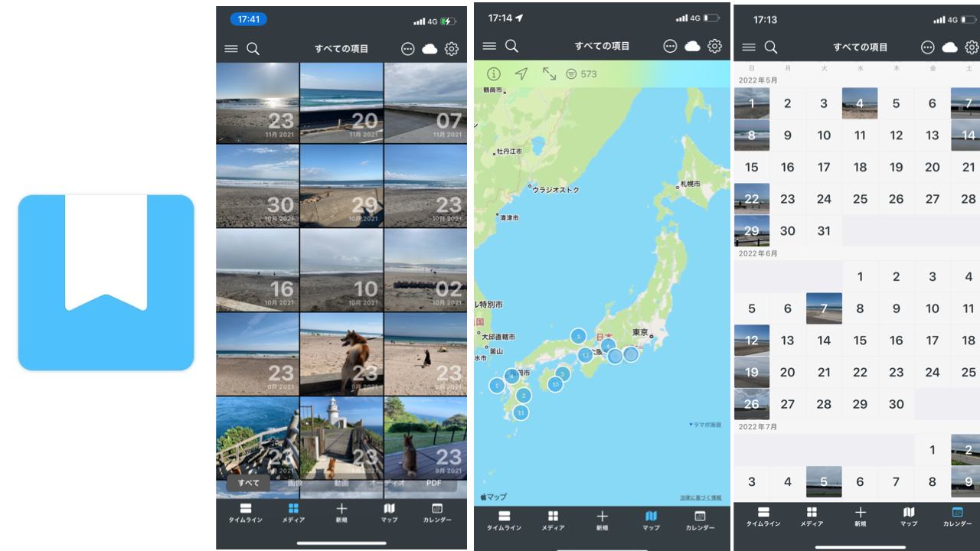Tap the map info icon
980x551 pixels.
pyautogui.click(x=494, y=74)
